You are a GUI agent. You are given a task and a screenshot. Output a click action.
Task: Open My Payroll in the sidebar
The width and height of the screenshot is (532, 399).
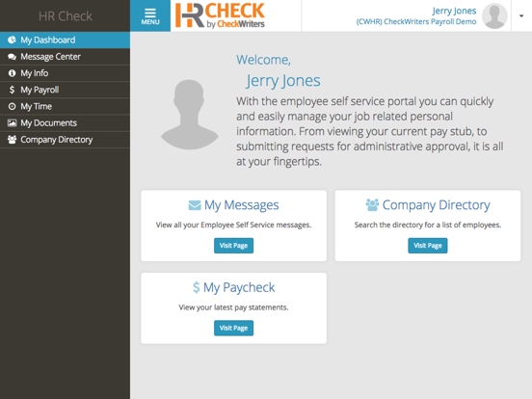(65, 90)
